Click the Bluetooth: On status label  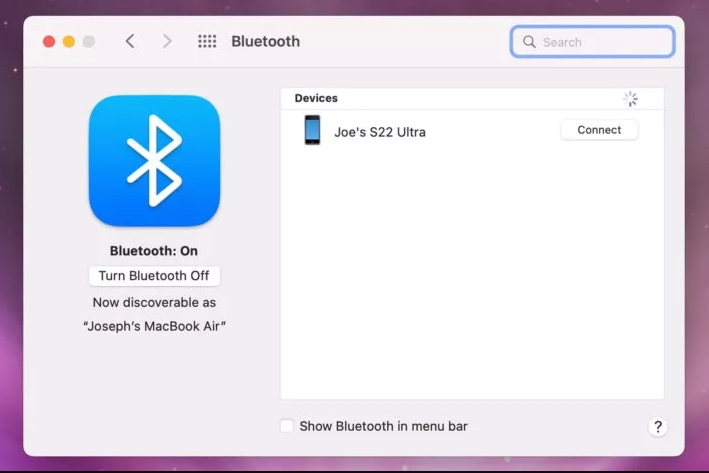click(154, 251)
